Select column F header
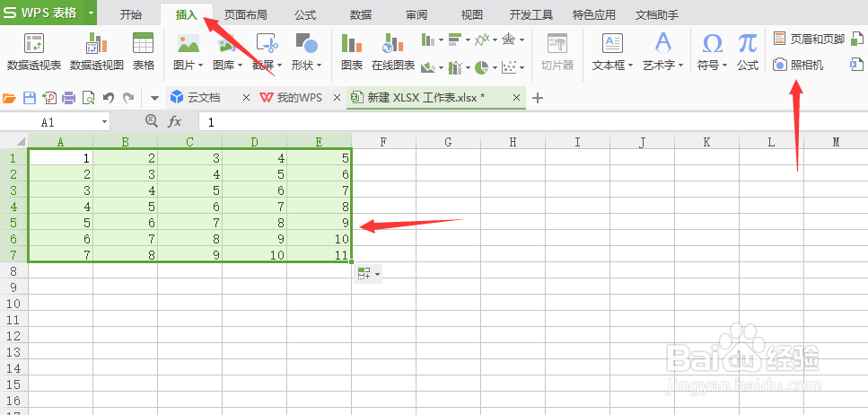This screenshot has height=415, width=868. [383, 142]
